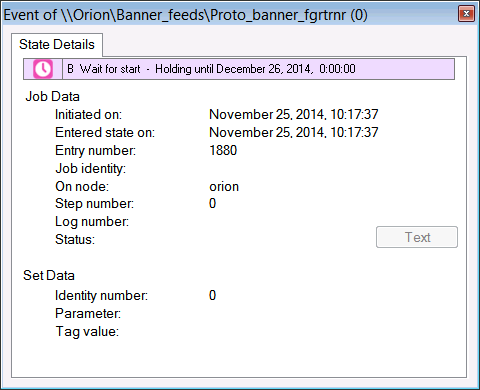Close the Event dialog window
Image resolution: width=480 pixels, height=390 pixels.
pyautogui.click(x=466, y=14)
